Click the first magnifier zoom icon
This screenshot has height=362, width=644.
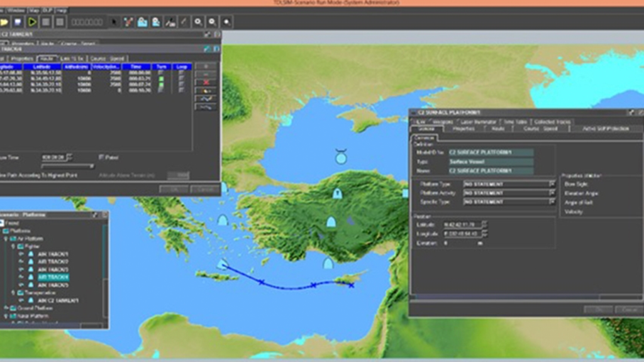(198, 22)
